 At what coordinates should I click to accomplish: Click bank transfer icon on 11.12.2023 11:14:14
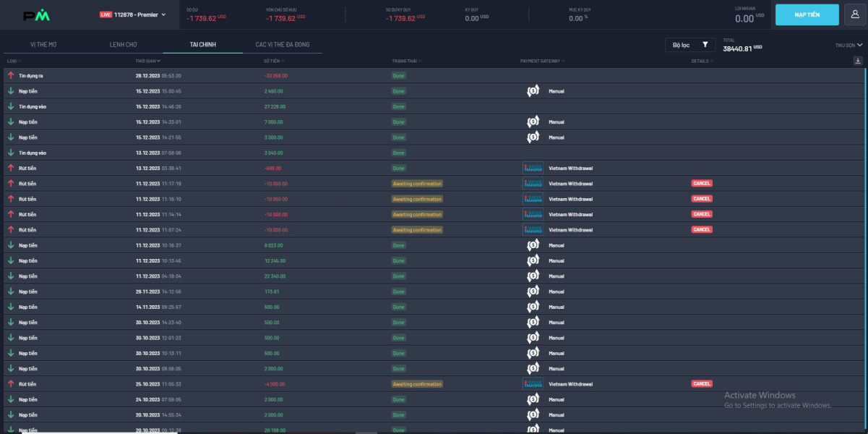(533, 214)
